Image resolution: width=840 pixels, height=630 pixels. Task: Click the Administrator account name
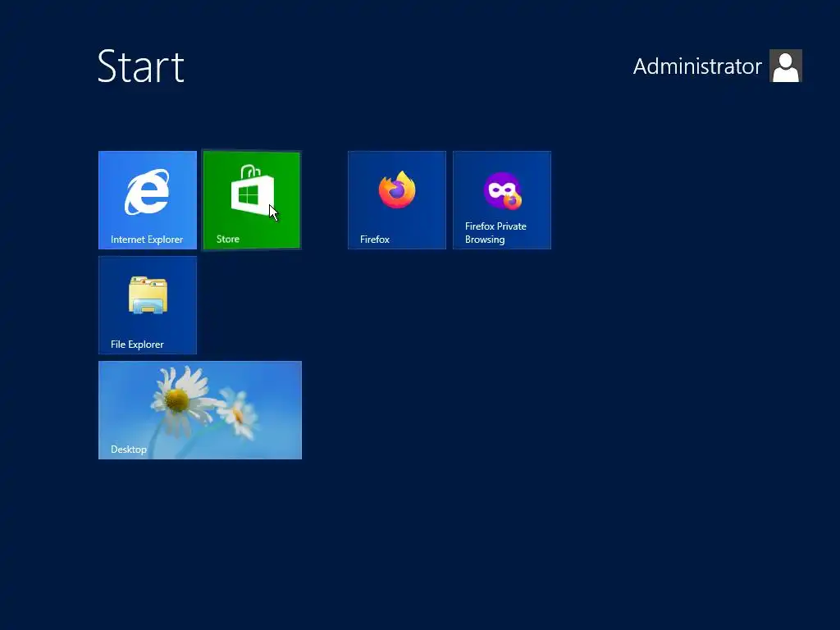(697, 66)
